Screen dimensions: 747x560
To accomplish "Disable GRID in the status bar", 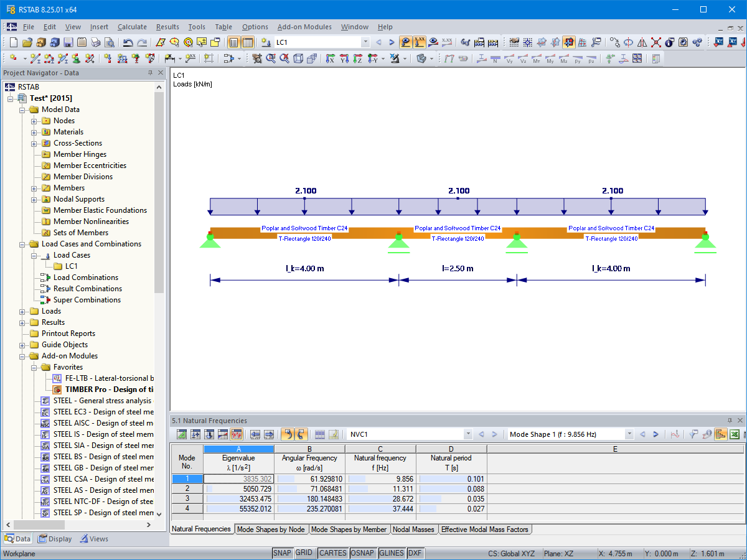I will coord(305,553).
